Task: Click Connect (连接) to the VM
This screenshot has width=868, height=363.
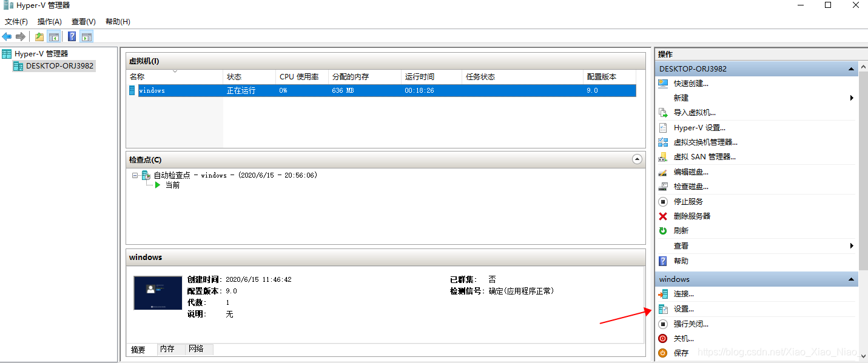Action: pos(683,294)
